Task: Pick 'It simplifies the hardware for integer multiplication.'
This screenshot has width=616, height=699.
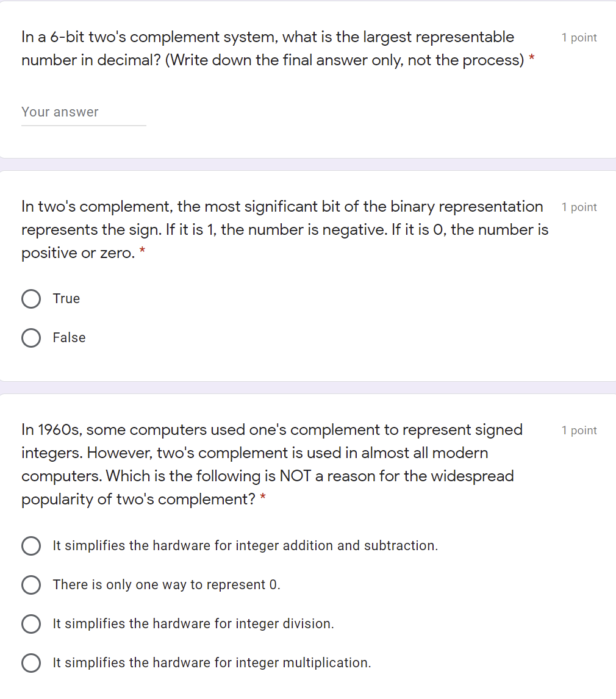Action: pyautogui.click(x=31, y=663)
